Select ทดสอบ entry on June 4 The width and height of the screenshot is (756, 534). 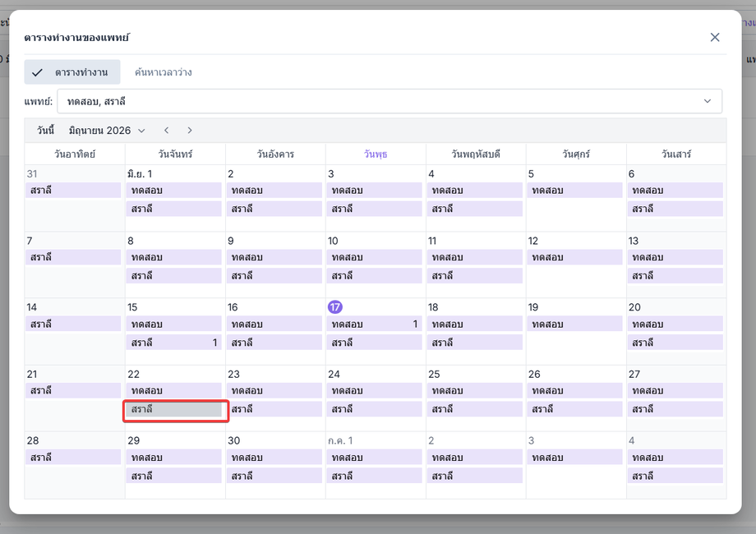pos(474,191)
